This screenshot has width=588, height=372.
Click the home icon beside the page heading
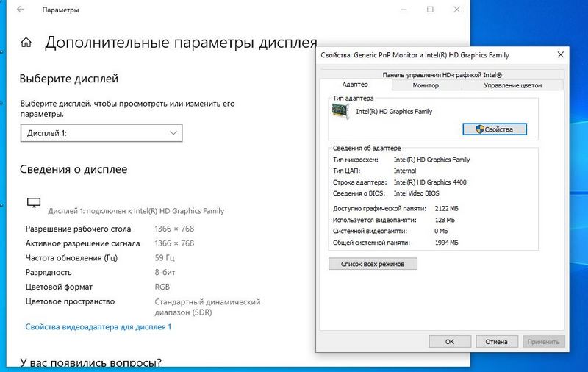pos(26,42)
